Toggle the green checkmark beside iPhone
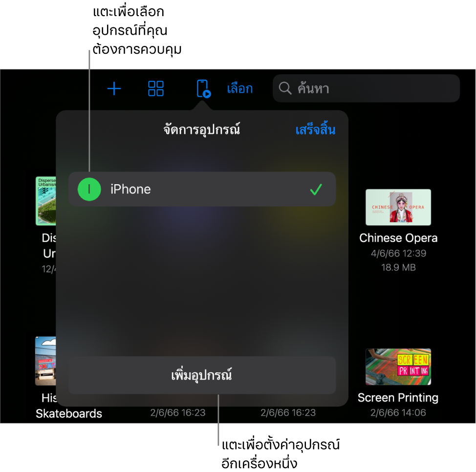The width and height of the screenshot is (476, 472). pos(316,190)
